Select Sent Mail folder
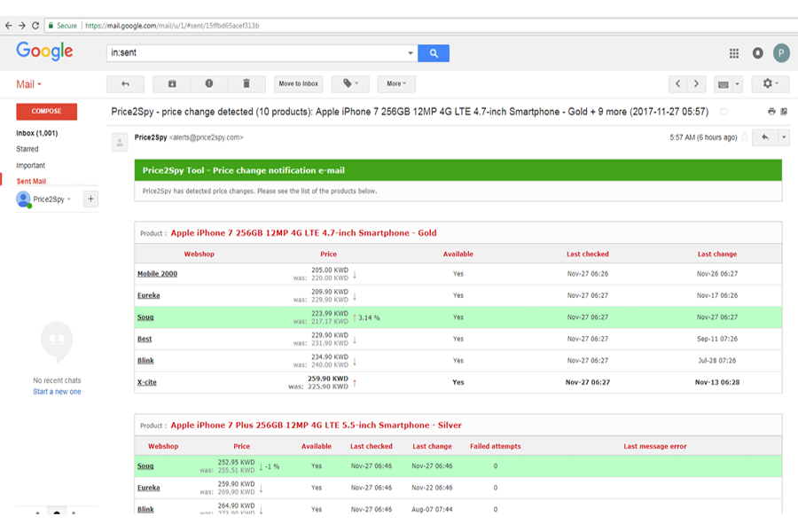This screenshot has height=532, width=798. (31, 181)
